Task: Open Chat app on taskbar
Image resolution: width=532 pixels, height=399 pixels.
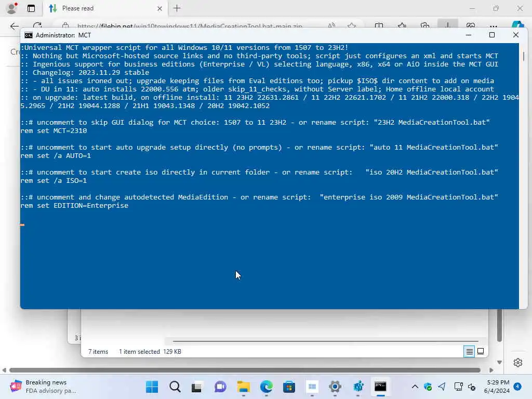Action: [220, 387]
